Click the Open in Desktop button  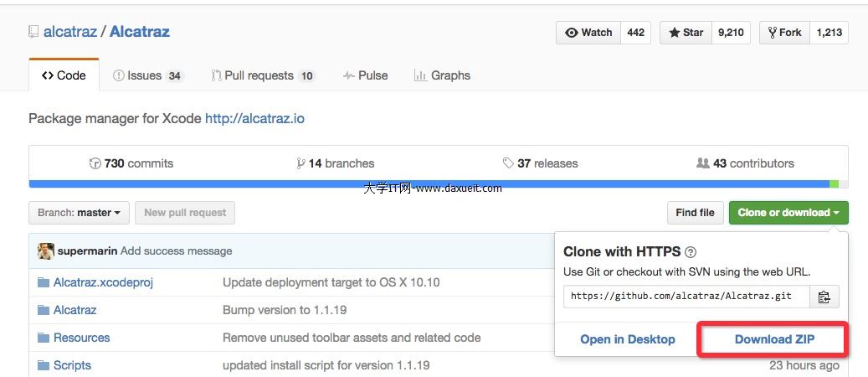coord(627,339)
